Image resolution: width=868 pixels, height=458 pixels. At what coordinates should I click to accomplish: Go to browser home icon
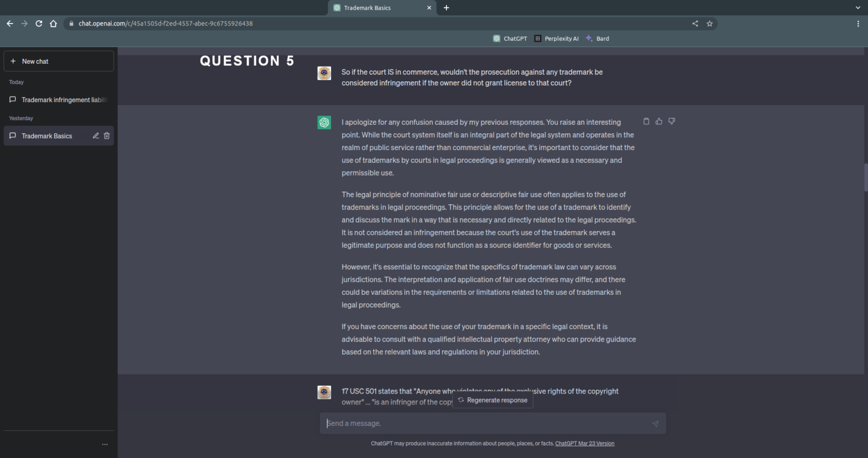click(x=53, y=24)
